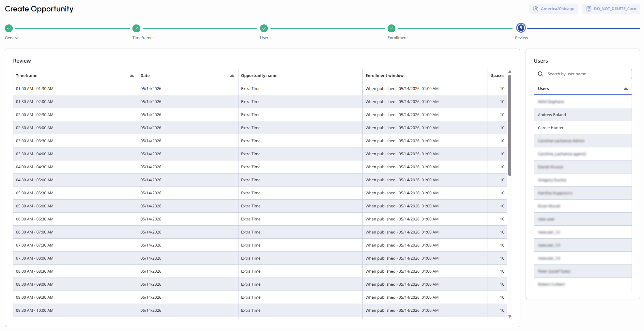The height and width of the screenshot is (331, 644).
Task: Click the 03:00 AM - 03:30 AM timeframe cell
Action: [75, 141]
